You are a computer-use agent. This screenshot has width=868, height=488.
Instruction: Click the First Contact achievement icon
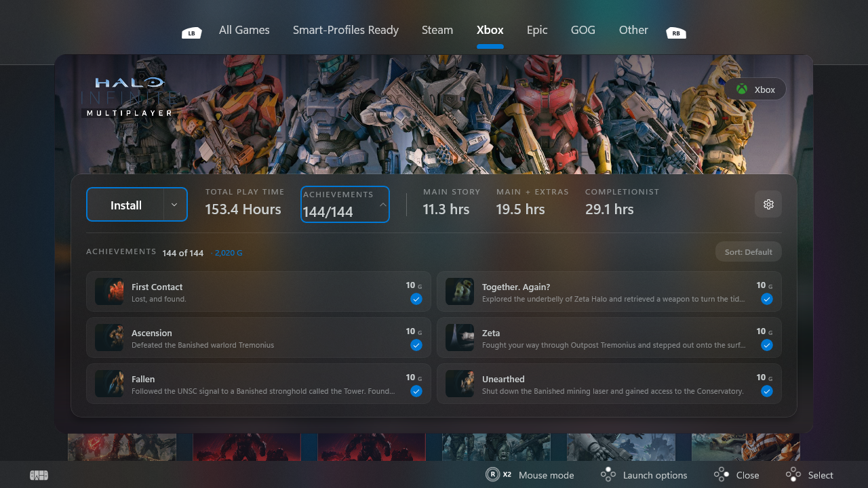(109, 291)
